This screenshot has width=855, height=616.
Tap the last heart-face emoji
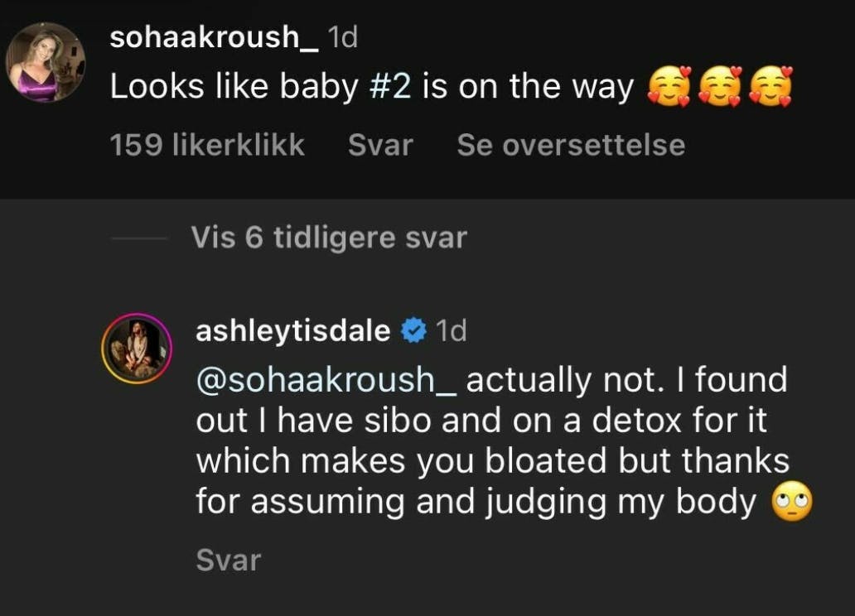[x=770, y=88]
